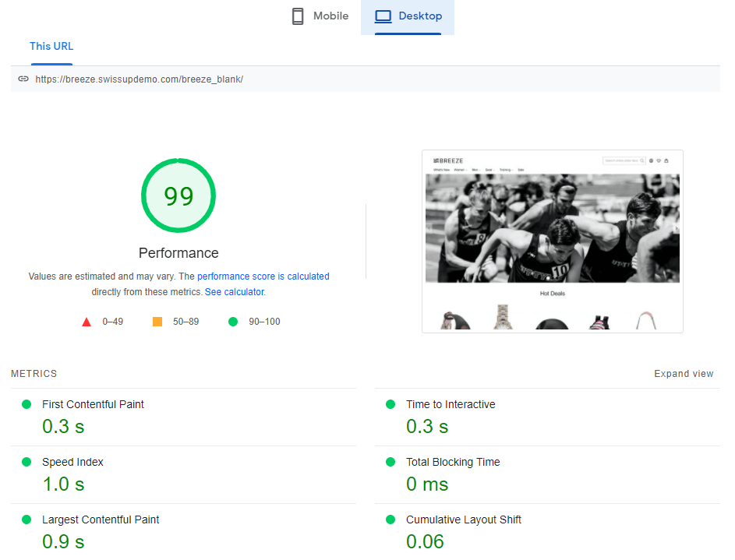Screen dimensions: 735x560
Task: Switch to the Mobile tab
Action: [x=320, y=16]
